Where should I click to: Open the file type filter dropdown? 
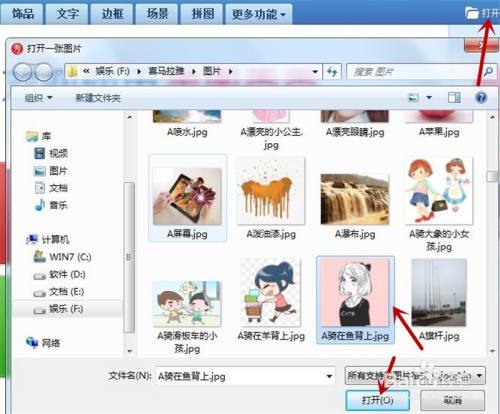click(x=415, y=376)
